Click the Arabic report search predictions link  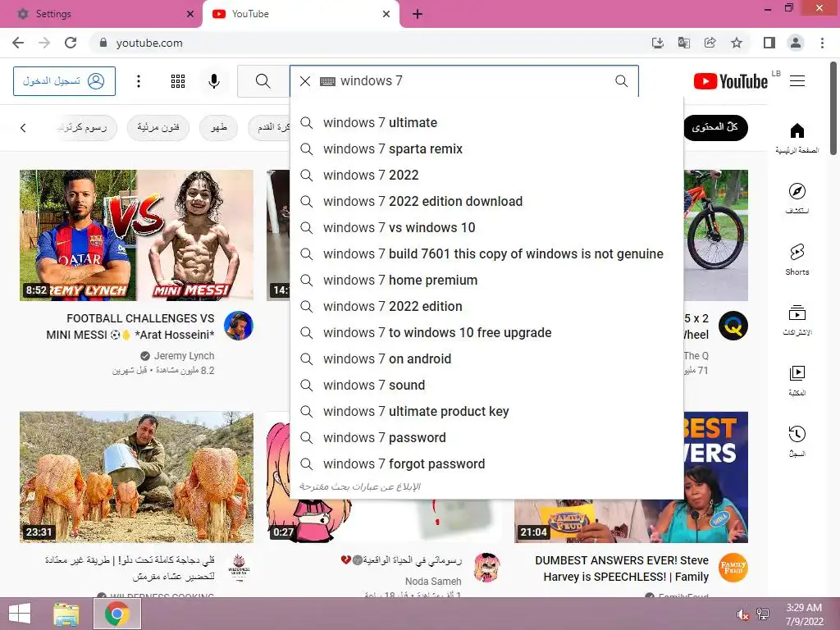click(x=359, y=486)
